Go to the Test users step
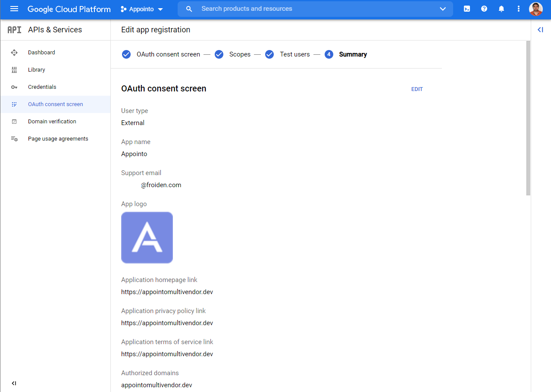 coord(295,54)
